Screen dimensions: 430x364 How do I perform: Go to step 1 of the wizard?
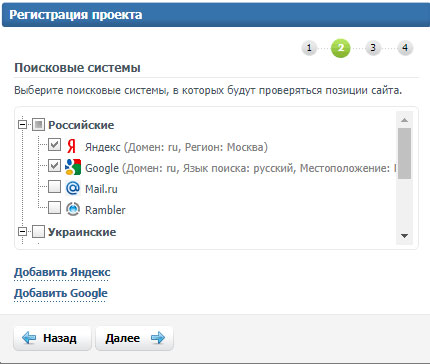tap(309, 48)
